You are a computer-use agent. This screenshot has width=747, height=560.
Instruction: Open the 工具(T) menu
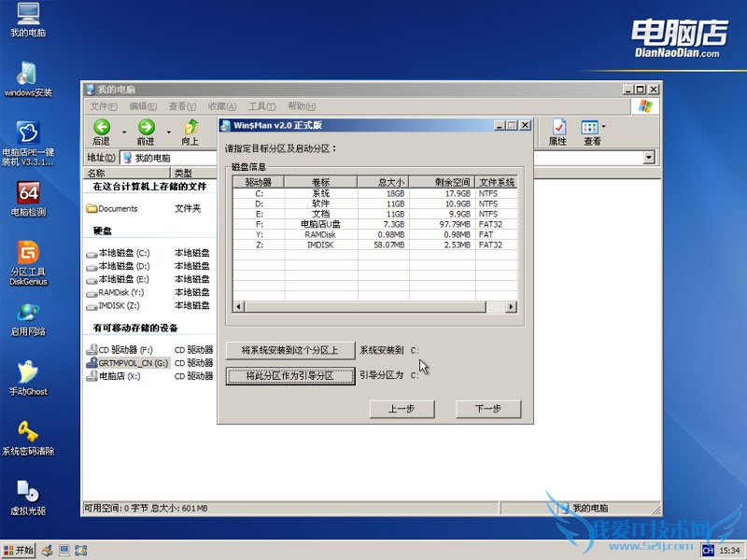[x=262, y=106]
